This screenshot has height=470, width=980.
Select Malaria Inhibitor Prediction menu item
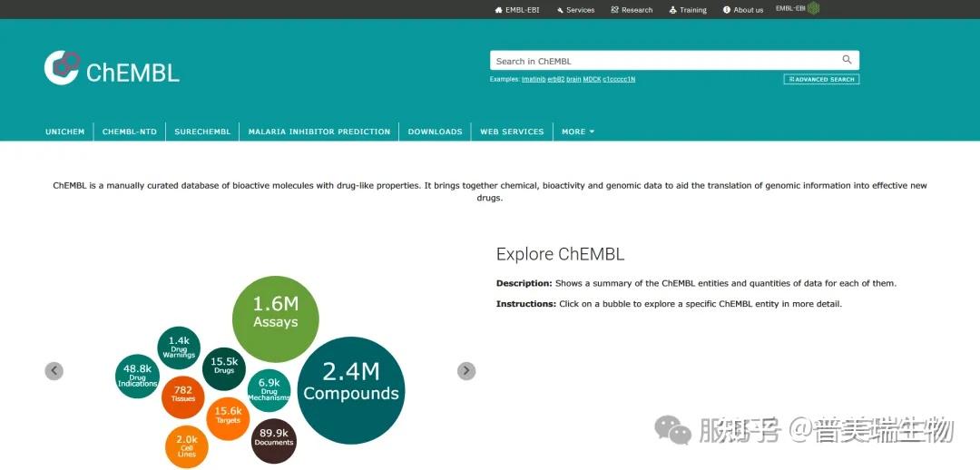pos(319,132)
